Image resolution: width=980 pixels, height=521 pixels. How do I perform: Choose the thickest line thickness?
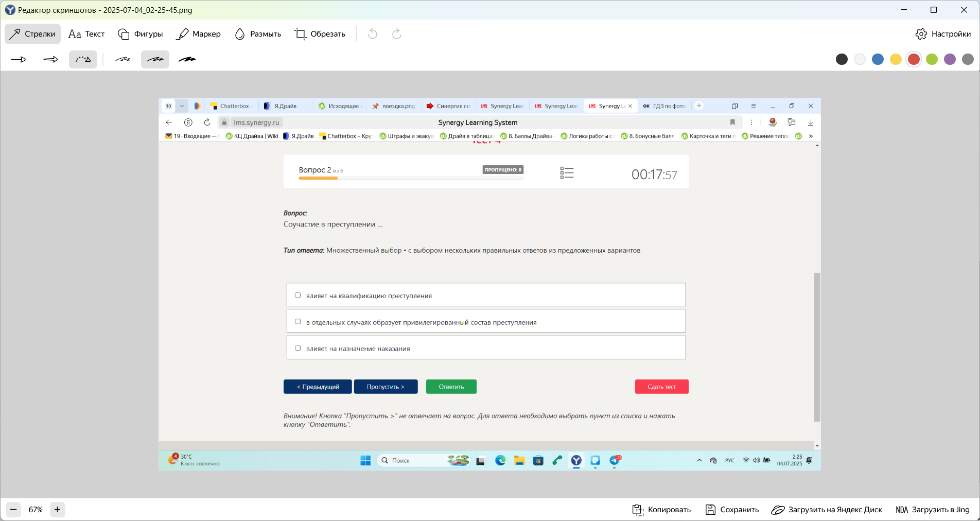(187, 60)
